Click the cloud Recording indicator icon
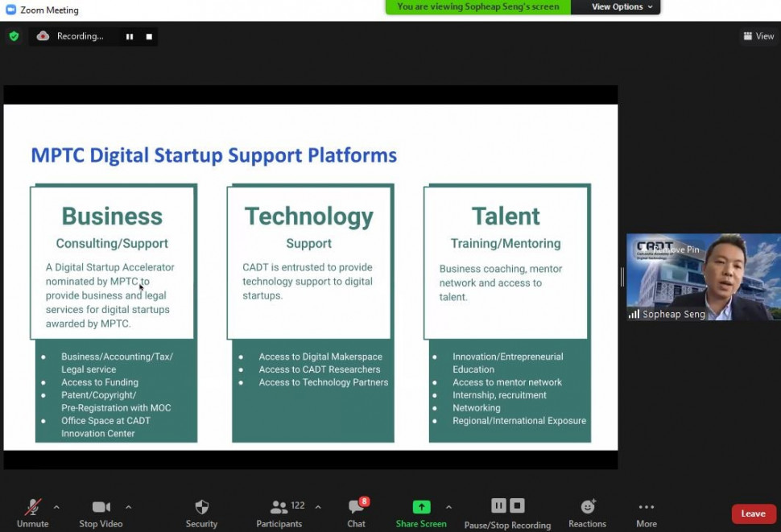Screen dimensions: 781x532 pyautogui.click(x=43, y=36)
